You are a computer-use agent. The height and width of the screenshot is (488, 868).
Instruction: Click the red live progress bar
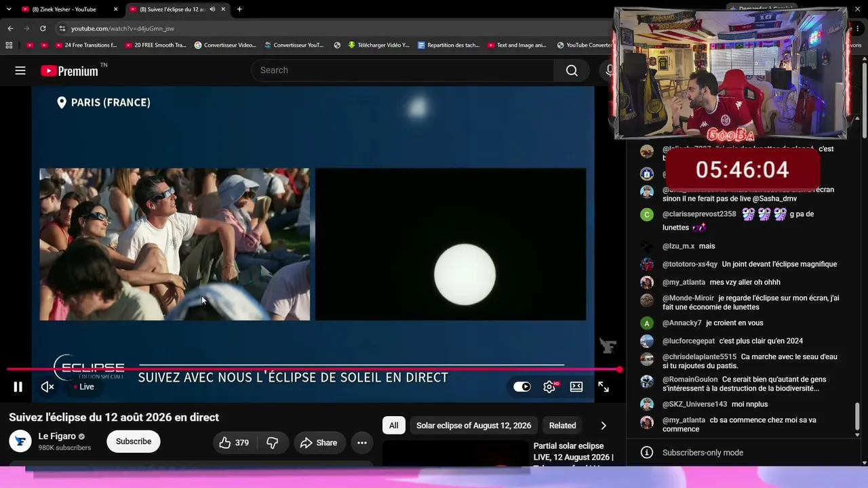[x=313, y=369]
